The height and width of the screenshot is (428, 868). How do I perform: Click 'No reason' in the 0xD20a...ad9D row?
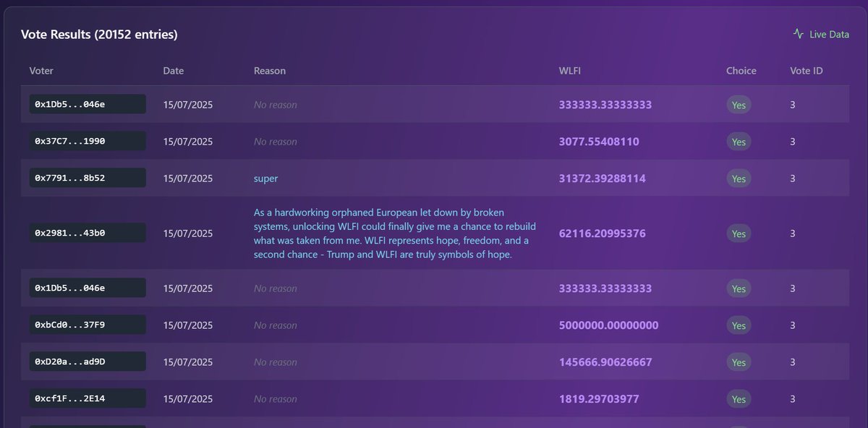tap(275, 362)
